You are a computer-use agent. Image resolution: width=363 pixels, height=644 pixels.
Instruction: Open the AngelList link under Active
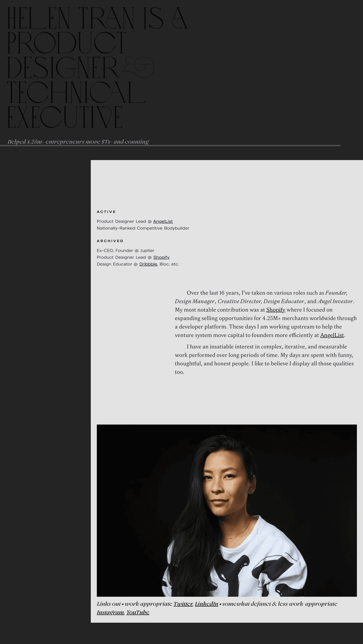[x=163, y=221]
